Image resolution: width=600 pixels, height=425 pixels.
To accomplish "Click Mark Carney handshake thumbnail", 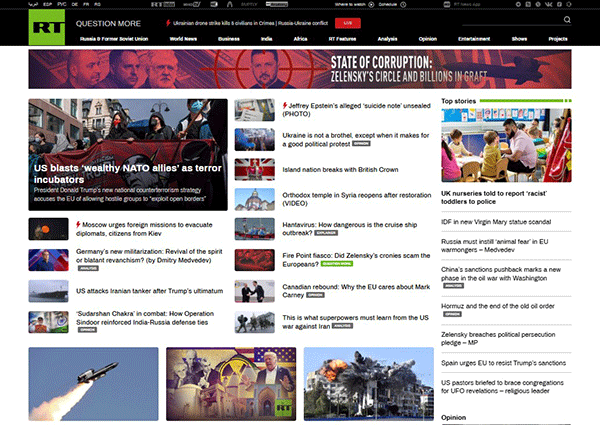I will tap(254, 291).
